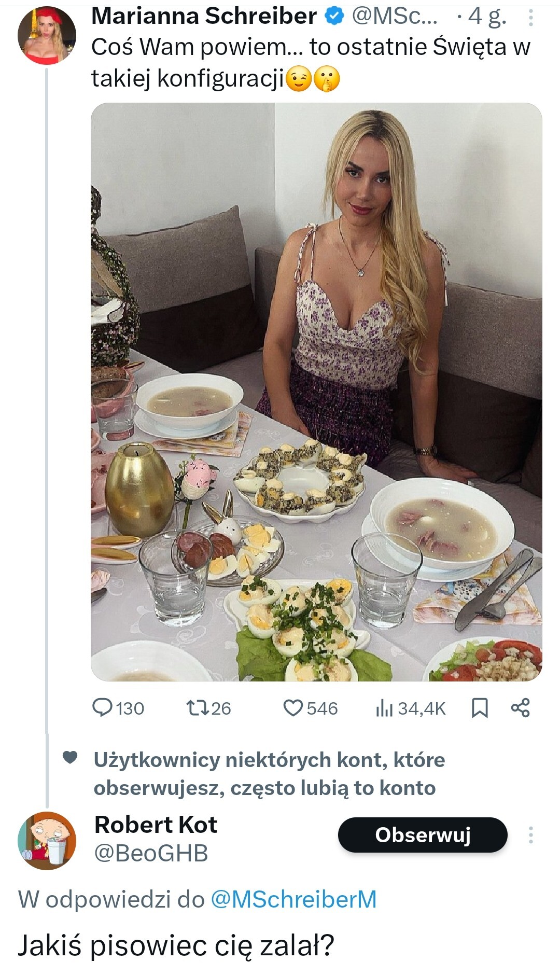Open the original tweet's three-dot menu
Viewport: 560px width, 975px height.
tap(530, 18)
